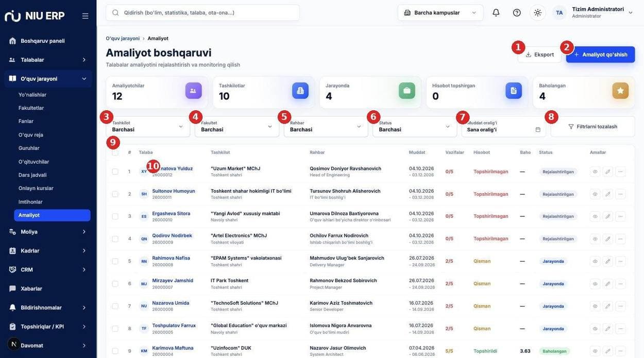Open Xabarlar in the sidebar
The height and width of the screenshot is (358, 644).
[x=48, y=288]
